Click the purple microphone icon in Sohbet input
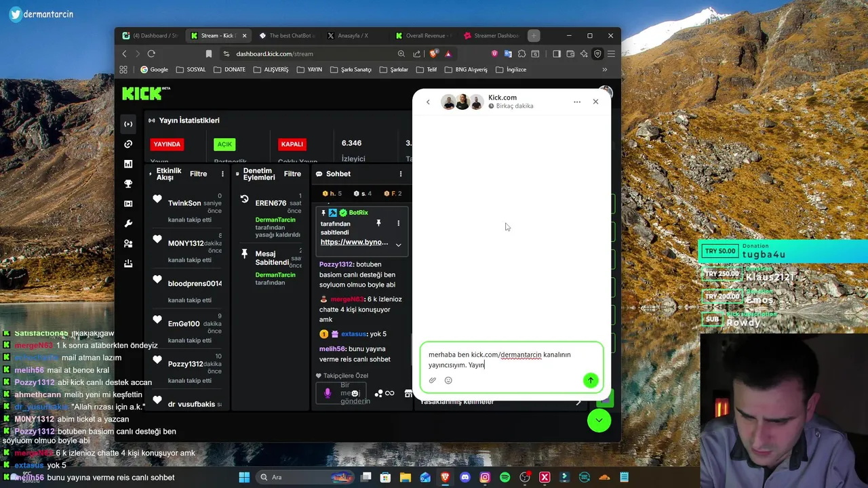 point(328,392)
